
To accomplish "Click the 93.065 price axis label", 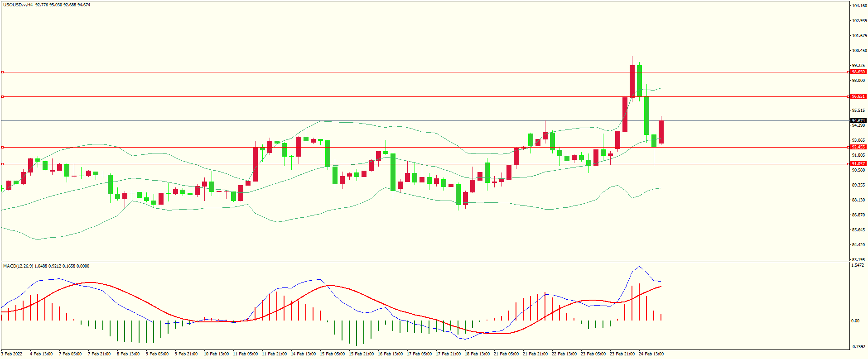I will pos(858,140).
